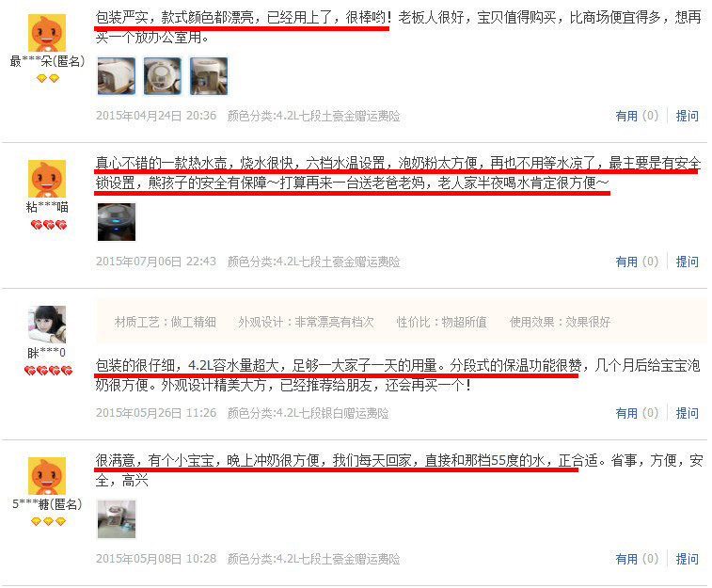The height and width of the screenshot is (588, 712).
Task: Click red heart rank badge under 眯***0
Action: point(48,371)
